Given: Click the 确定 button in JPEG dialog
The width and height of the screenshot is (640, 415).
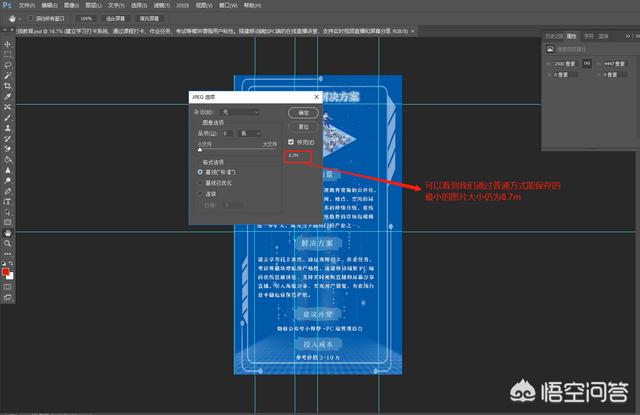Looking at the screenshot, I should (x=303, y=113).
